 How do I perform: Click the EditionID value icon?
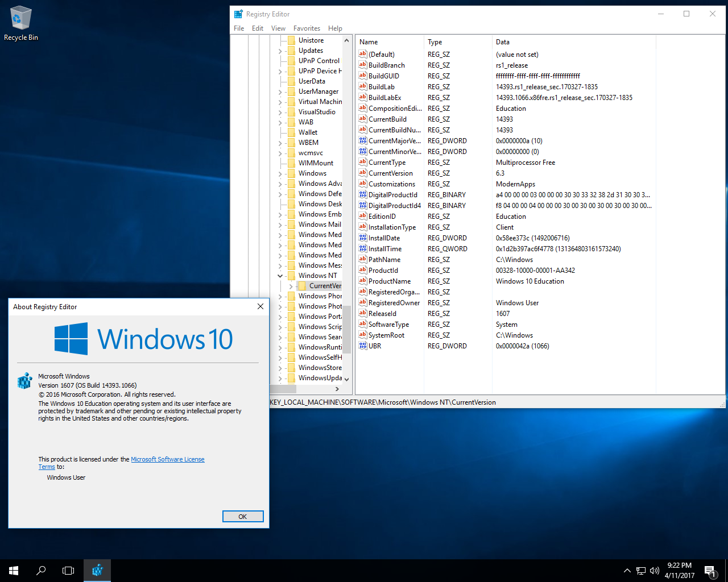(363, 216)
